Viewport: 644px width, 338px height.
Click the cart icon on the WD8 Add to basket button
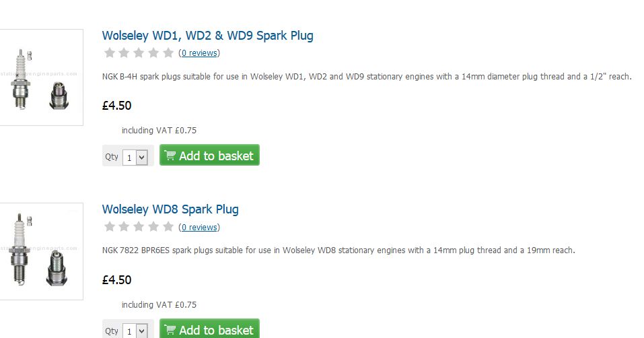click(x=170, y=330)
